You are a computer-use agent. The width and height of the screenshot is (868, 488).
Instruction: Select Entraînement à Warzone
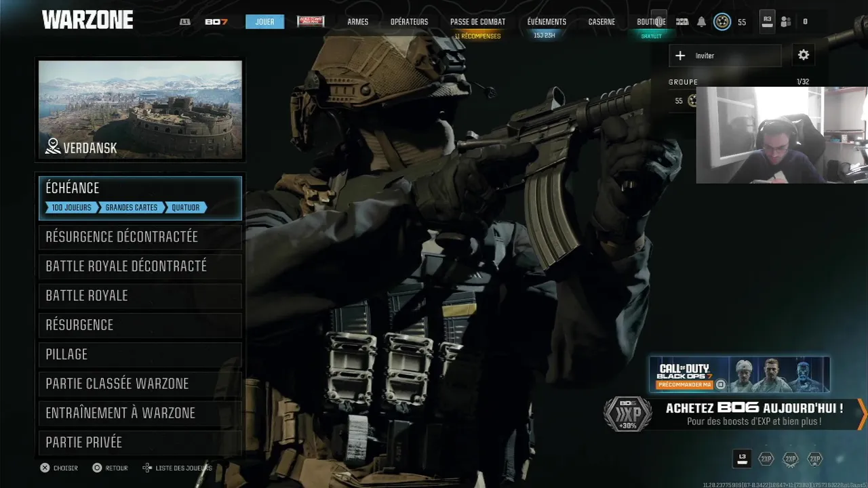point(140,413)
